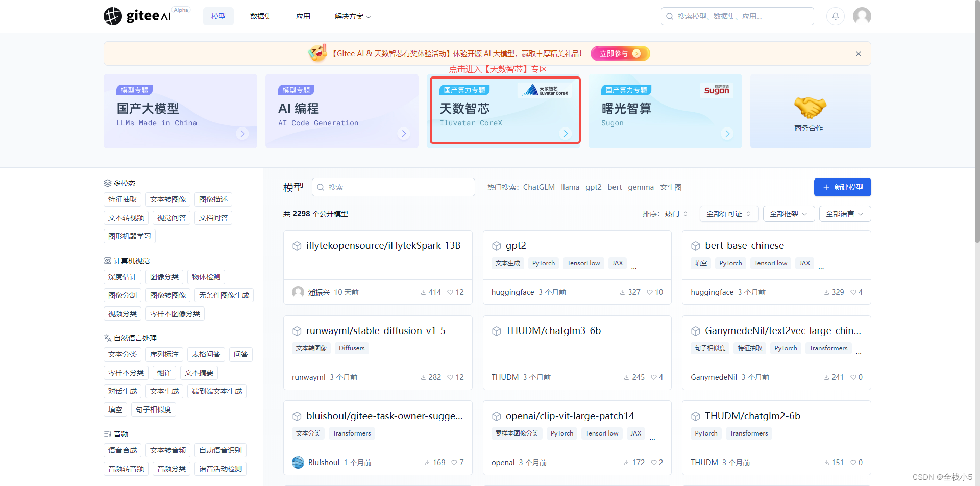Expand more tags on gpt2 card
Image resolution: width=980 pixels, height=486 pixels.
(x=634, y=267)
